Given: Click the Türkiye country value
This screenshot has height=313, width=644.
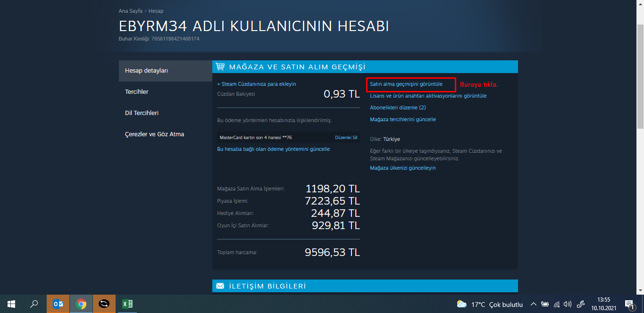Looking at the screenshot, I should click(392, 139).
